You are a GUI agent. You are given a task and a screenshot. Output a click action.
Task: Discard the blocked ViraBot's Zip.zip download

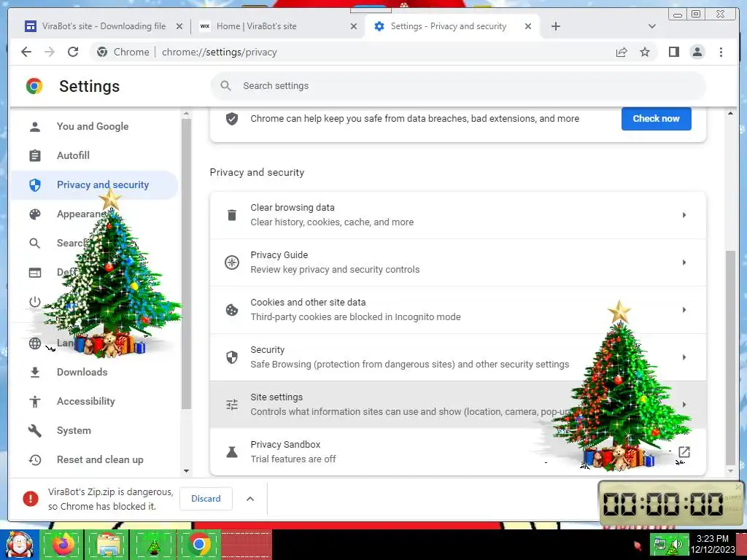pyautogui.click(x=206, y=499)
